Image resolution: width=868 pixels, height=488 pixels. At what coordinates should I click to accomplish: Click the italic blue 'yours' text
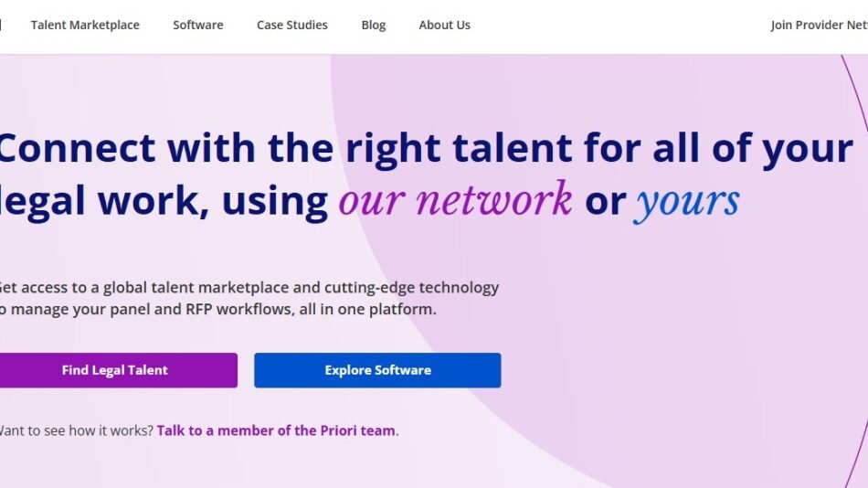coord(687,200)
